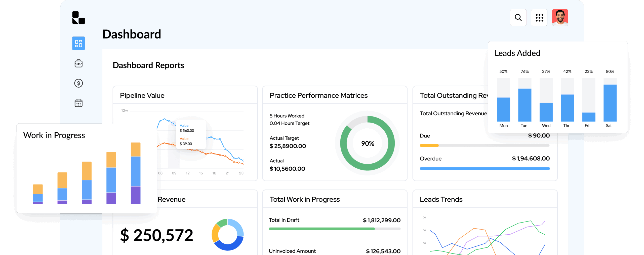
Task: Click the revenue donut chart
Action: [x=227, y=235]
